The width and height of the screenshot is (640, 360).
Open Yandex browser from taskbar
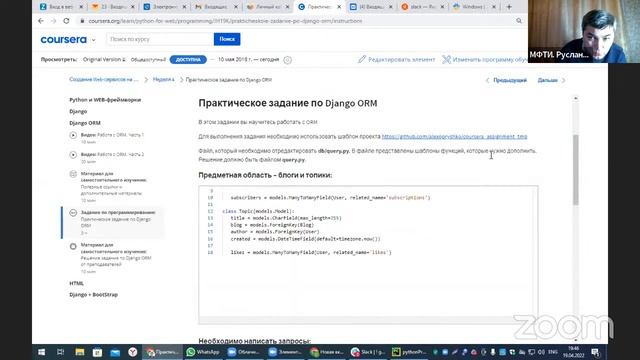tap(133, 352)
